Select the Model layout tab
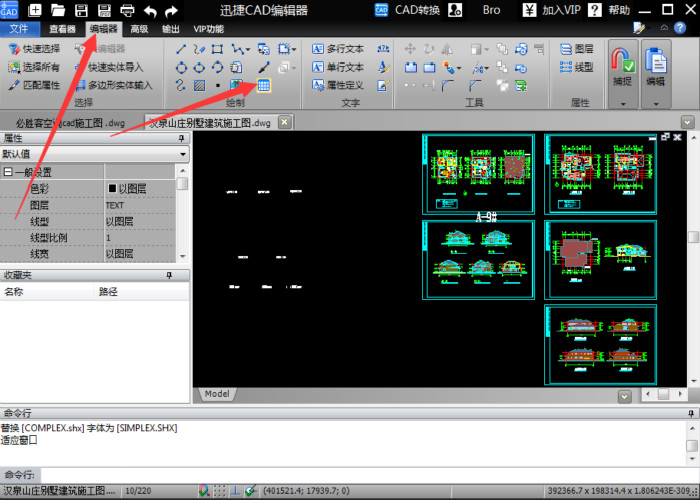This screenshot has height=500, width=700. [217, 394]
